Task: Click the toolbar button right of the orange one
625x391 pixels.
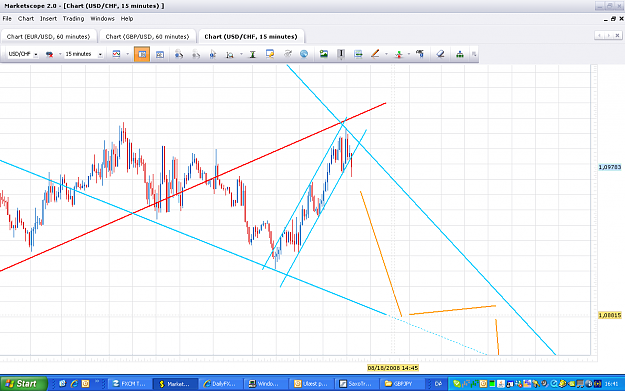Action: pyautogui.click(x=159, y=54)
